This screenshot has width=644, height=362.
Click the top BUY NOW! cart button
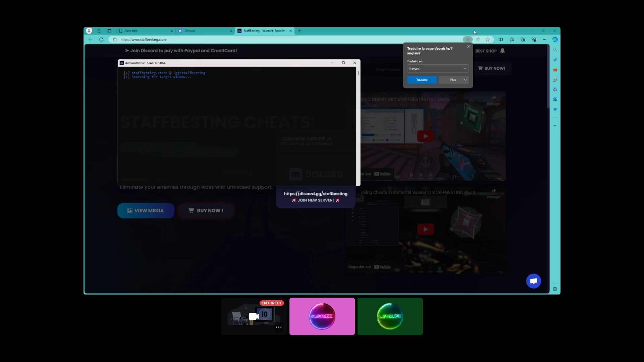coord(492,68)
